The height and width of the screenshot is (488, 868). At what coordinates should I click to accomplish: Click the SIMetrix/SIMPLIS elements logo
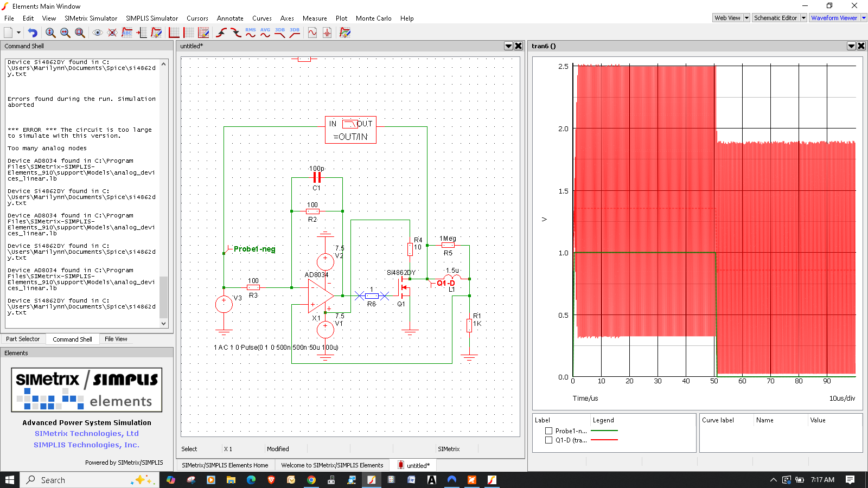click(x=87, y=390)
